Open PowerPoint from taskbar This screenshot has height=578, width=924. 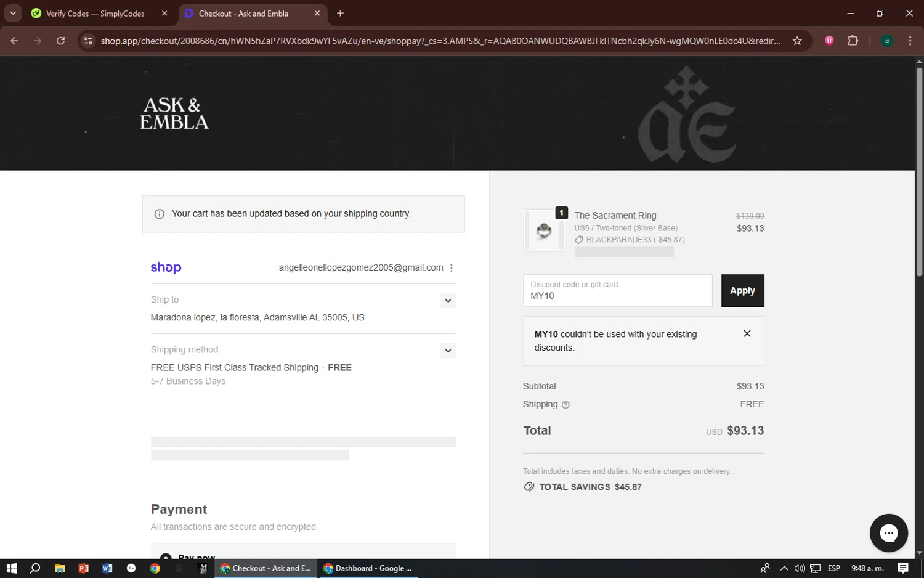(x=83, y=568)
